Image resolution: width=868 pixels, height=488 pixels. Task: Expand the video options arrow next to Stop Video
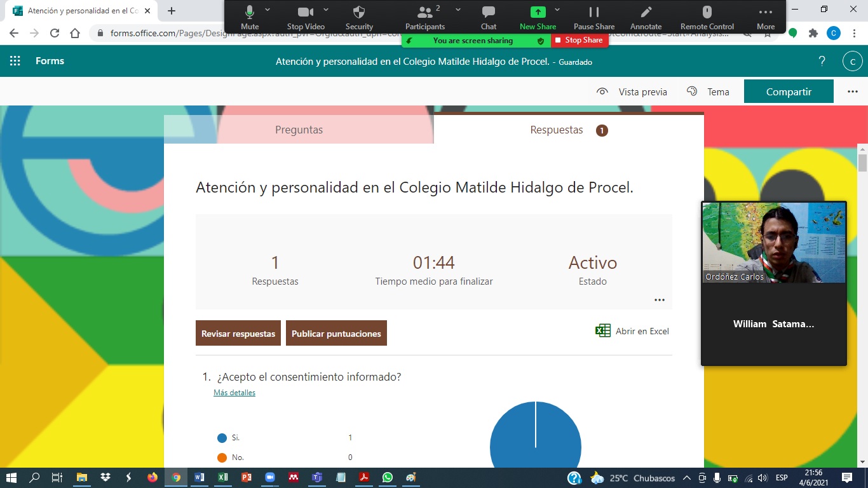(326, 10)
